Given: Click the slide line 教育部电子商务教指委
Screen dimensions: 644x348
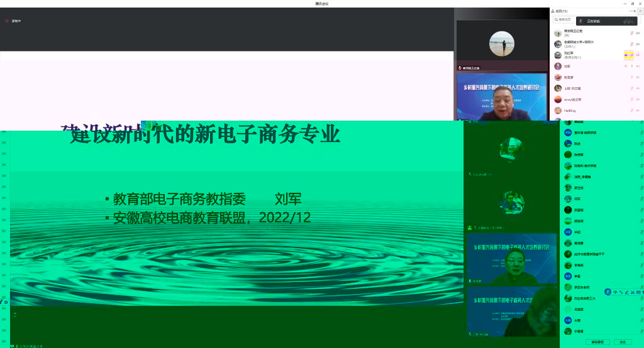Looking at the screenshot, I should pos(179,199).
